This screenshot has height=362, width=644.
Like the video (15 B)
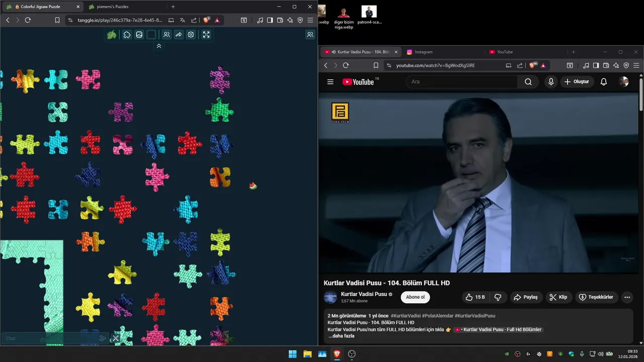474,297
